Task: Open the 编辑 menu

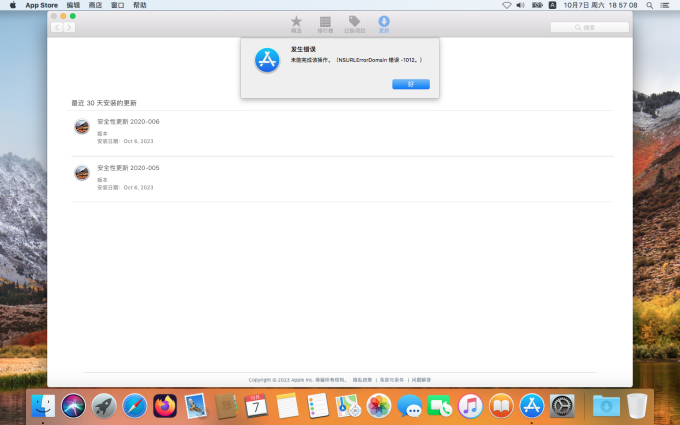Action: click(x=73, y=5)
